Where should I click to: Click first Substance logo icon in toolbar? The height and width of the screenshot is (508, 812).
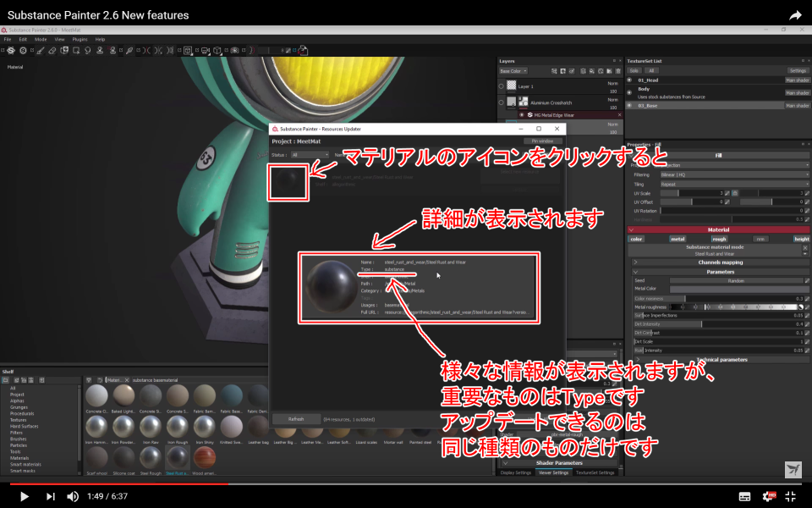[x=10, y=50]
